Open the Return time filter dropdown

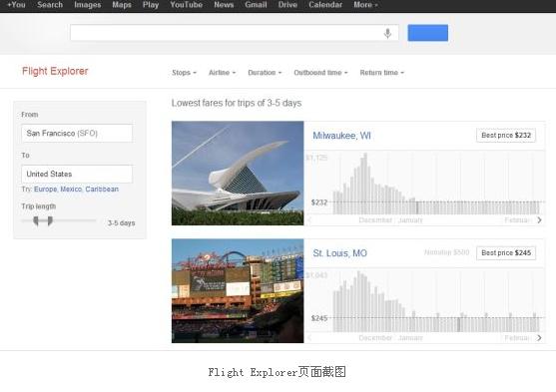pyautogui.click(x=382, y=73)
